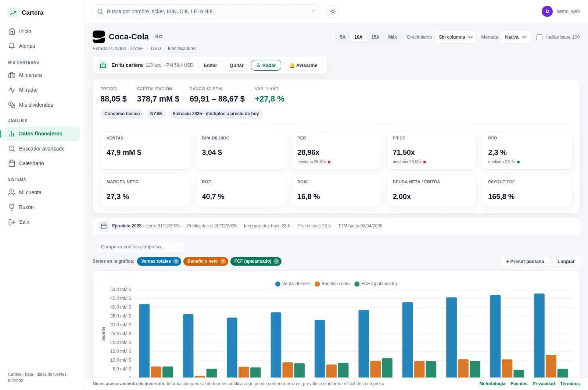Click the Mi cartera briefcase icon
The height and width of the screenshot is (390, 588).
pos(12,75)
